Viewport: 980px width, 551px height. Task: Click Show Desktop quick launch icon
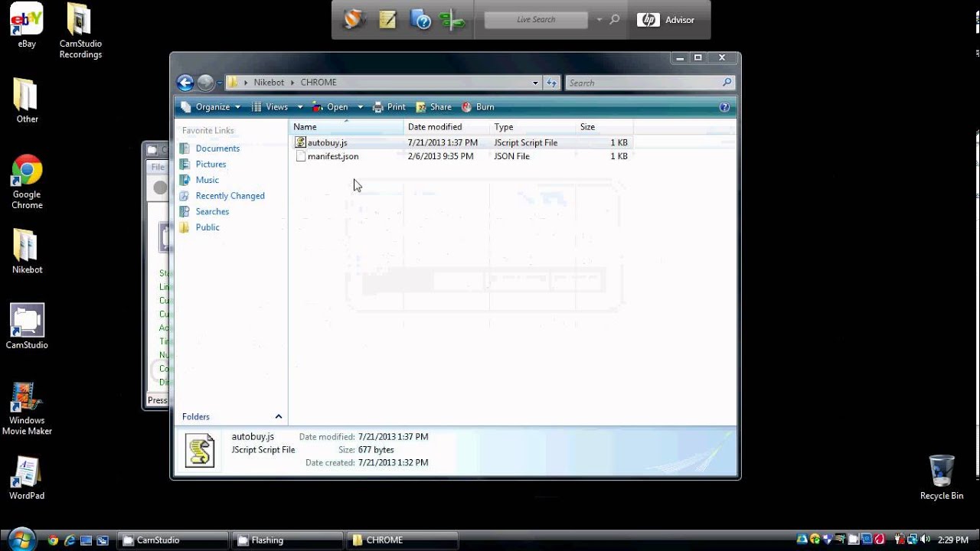click(x=86, y=540)
